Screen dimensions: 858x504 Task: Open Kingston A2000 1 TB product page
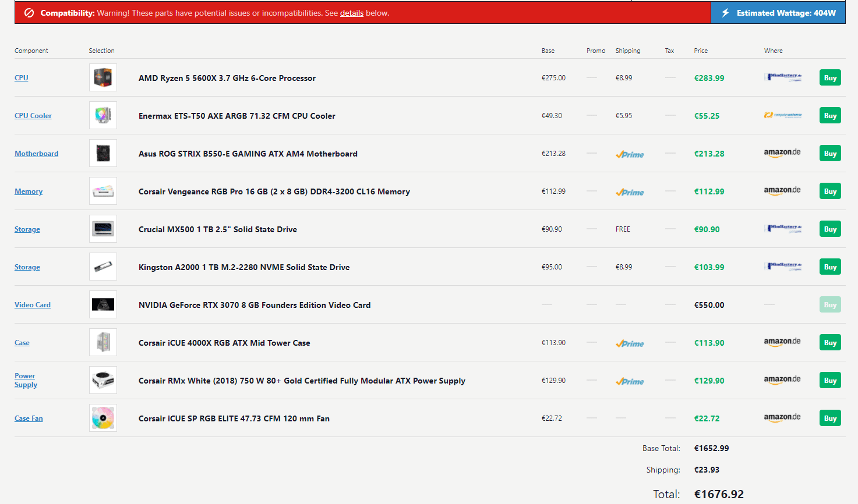coord(244,267)
